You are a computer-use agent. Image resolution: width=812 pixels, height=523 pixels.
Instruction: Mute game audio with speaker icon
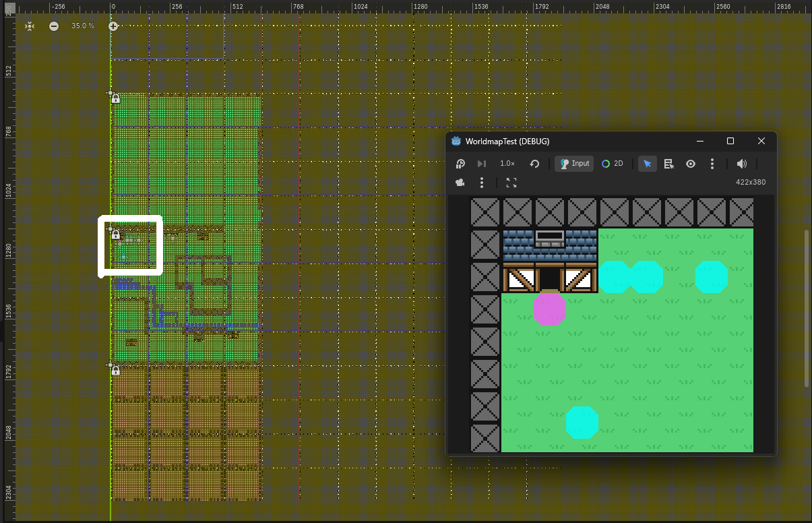pos(742,164)
